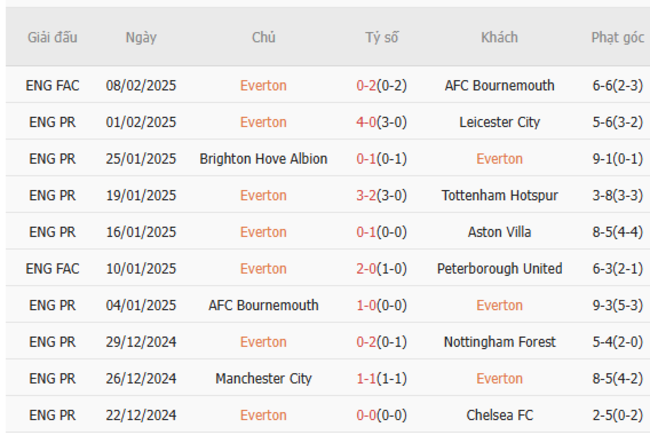Open the 3-2(3-0) score result
The height and width of the screenshot is (435, 650).
(381, 195)
